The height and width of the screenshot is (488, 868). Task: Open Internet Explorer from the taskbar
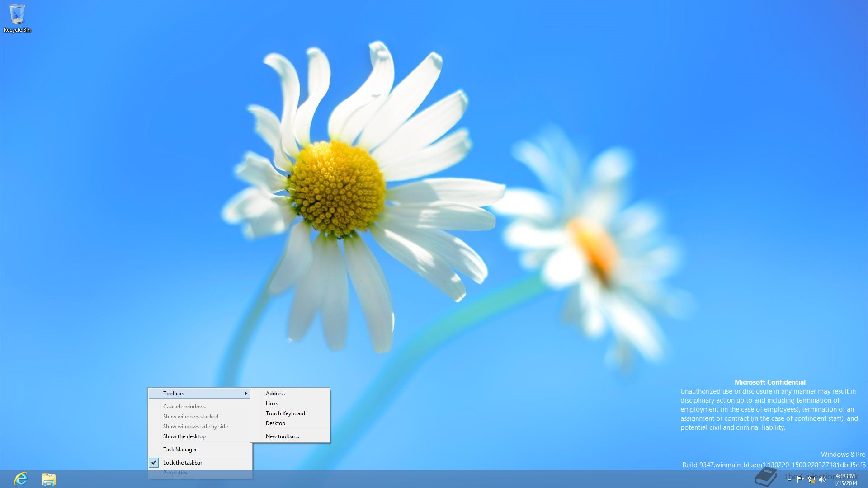pos(21,479)
